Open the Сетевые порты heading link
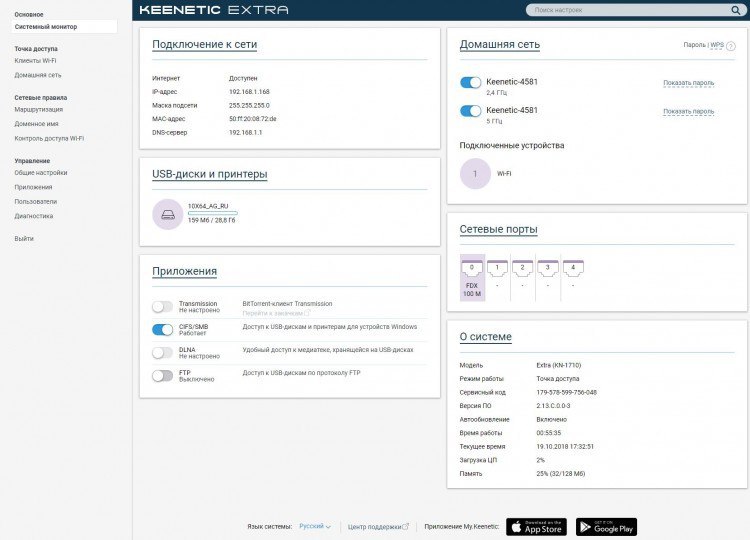Screen dimensions: 750x540 (498, 230)
